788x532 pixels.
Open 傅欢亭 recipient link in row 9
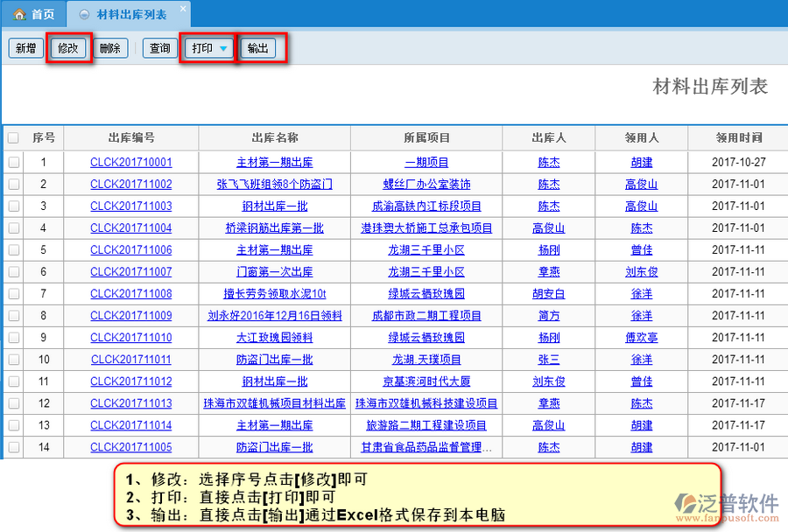click(x=641, y=337)
